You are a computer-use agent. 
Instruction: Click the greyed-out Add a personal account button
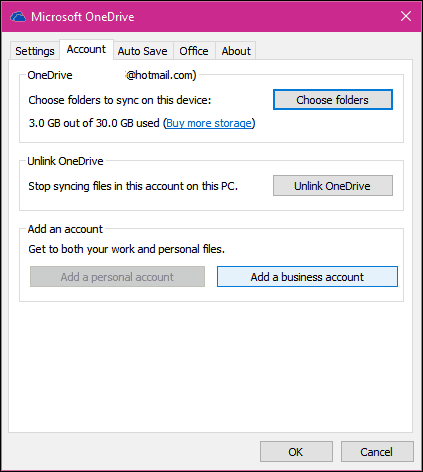pos(117,277)
